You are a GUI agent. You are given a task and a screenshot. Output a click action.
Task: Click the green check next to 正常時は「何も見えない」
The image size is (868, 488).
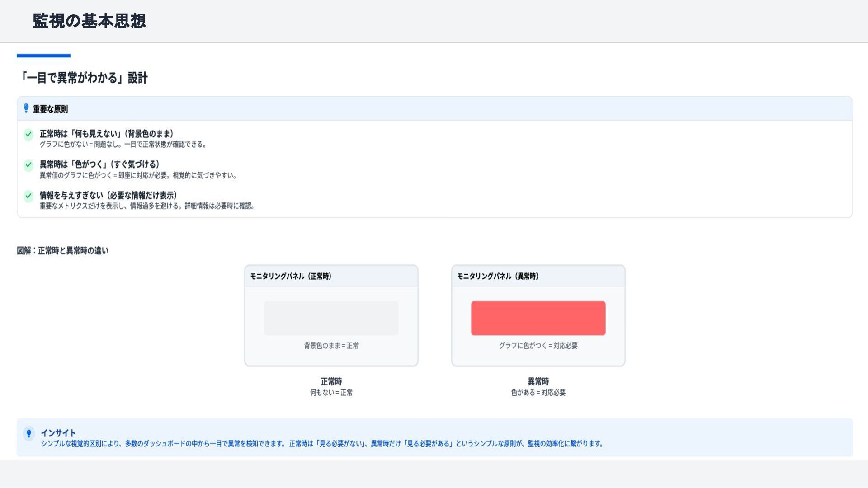coord(28,134)
